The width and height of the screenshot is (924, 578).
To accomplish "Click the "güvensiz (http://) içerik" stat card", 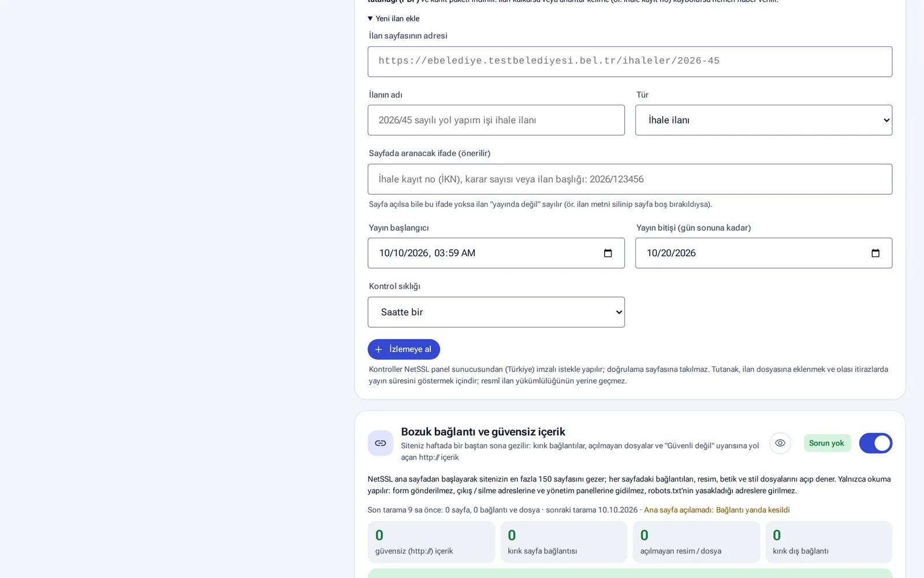I will [431, 542].
